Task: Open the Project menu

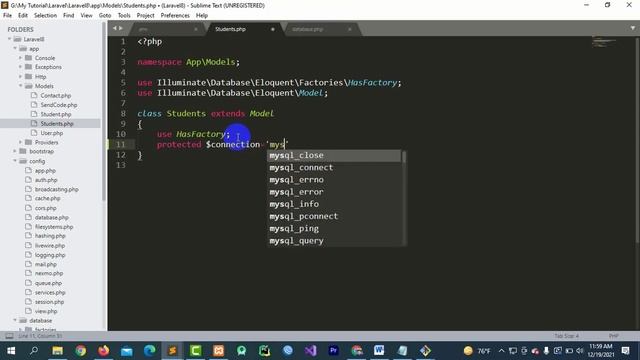Action: pyautogui.click(x=145, y=16)
